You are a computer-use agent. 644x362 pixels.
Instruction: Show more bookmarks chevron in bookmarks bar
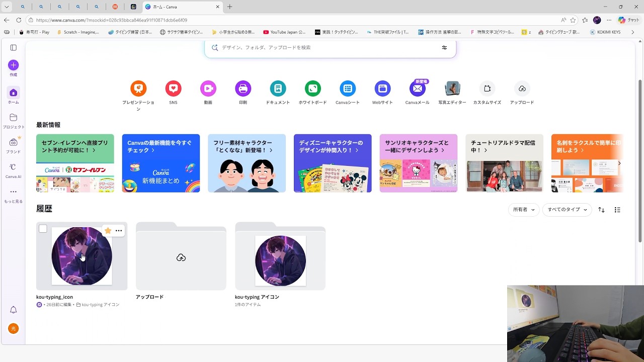coord(632,32)
